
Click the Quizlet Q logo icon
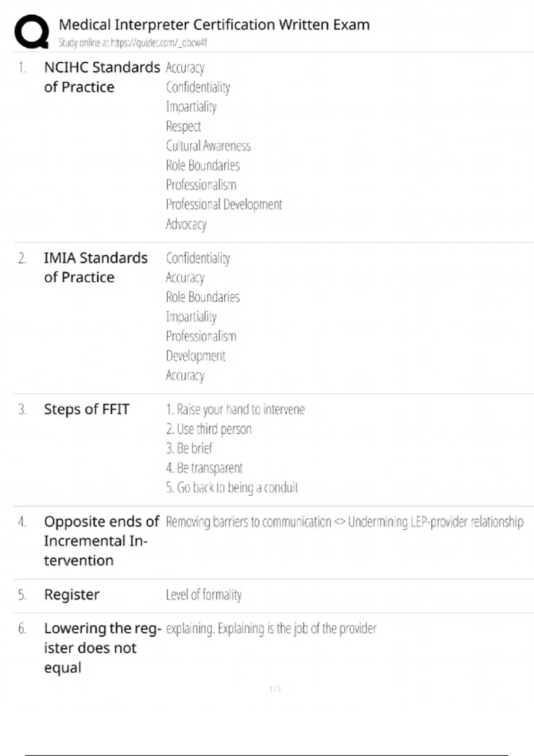pos(32,32)
